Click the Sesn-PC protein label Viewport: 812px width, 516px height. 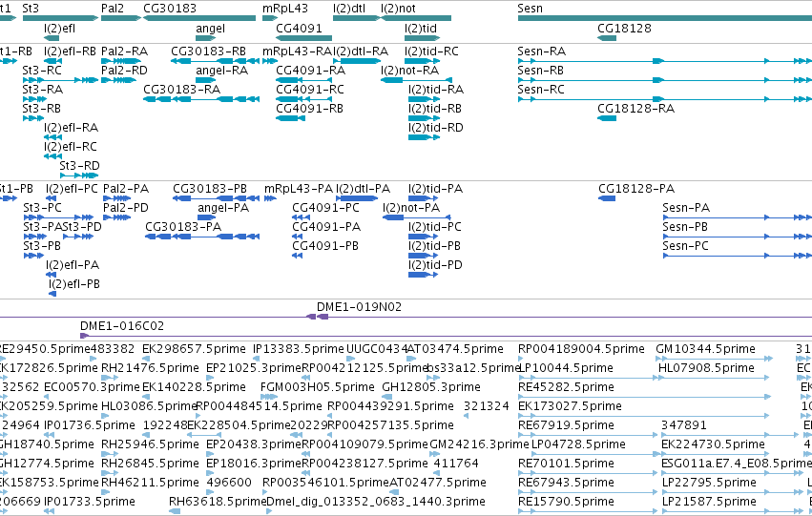coord(686,246)
